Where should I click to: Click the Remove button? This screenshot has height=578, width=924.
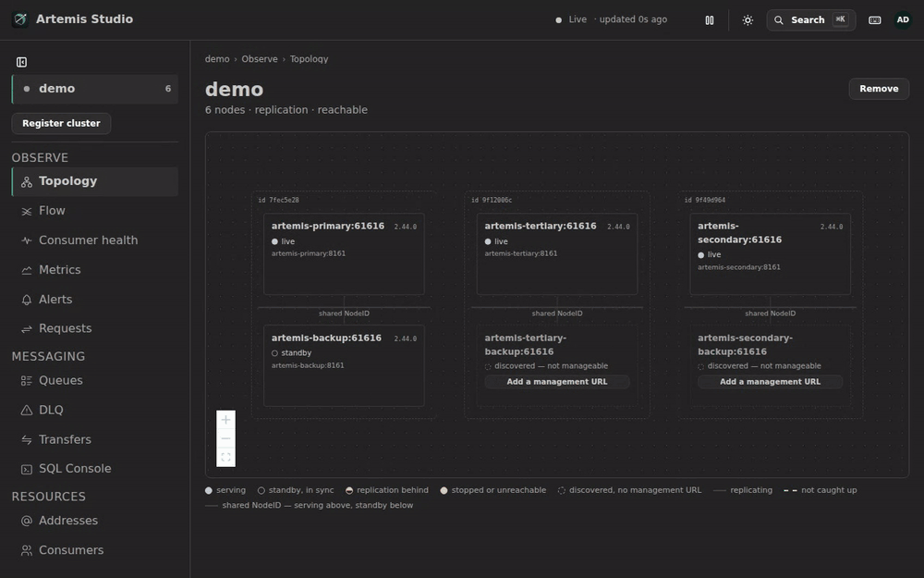click(879, 89)
